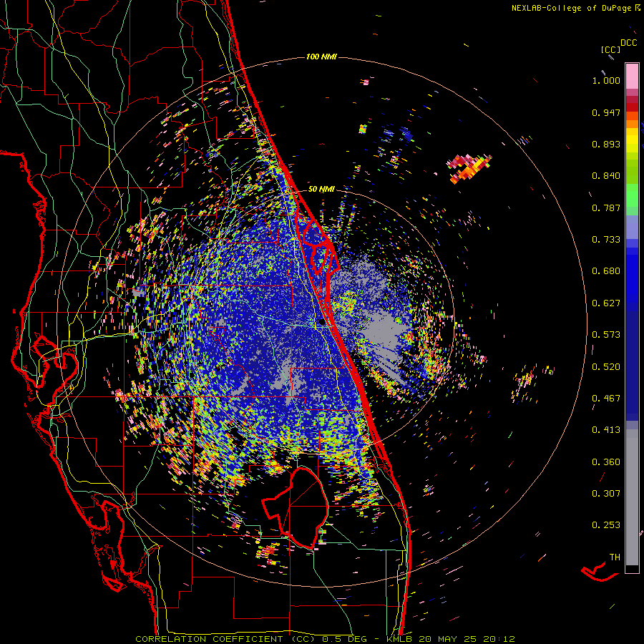The width and height of the screenshot is (644, 644).
Task: Select the 0.947 scale value
Action: click(x=606, y=112)
